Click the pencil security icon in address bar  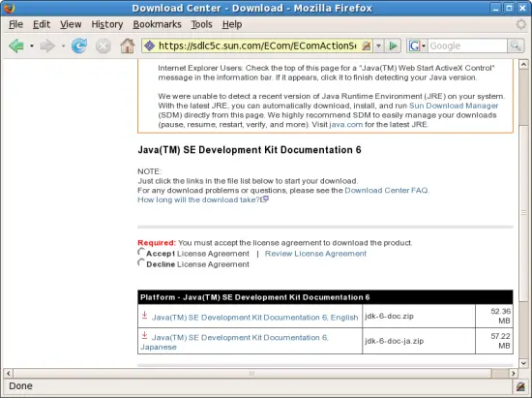[x=366, y=46]
